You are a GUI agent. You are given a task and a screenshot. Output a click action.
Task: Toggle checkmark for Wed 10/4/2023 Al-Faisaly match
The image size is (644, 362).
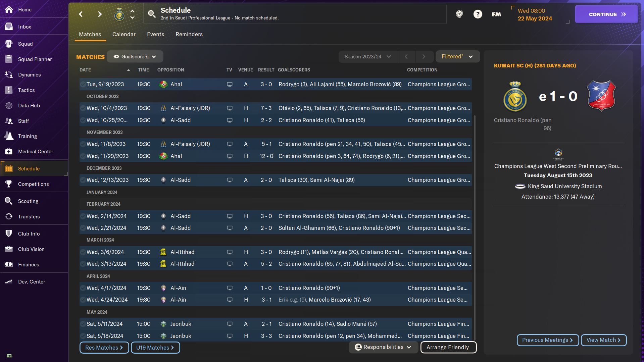83,108
